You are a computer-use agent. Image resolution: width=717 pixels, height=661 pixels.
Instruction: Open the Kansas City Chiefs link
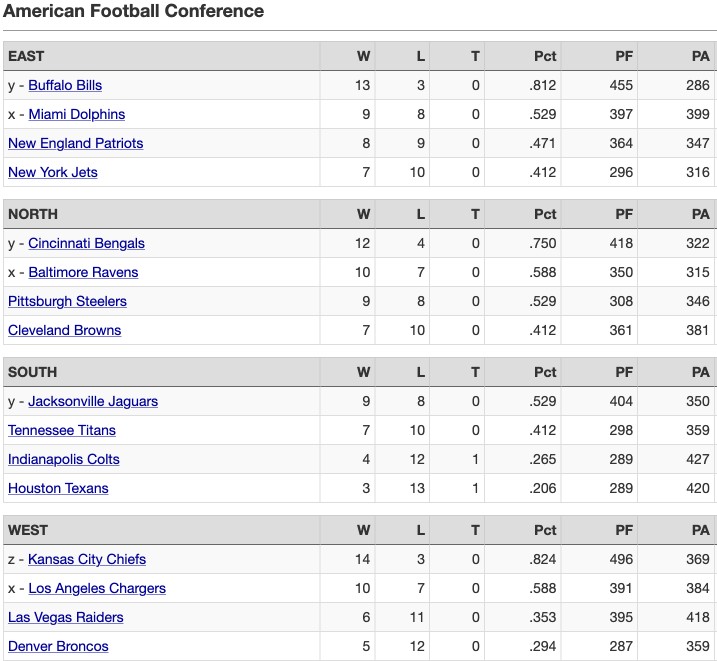[x=87, y=560]
